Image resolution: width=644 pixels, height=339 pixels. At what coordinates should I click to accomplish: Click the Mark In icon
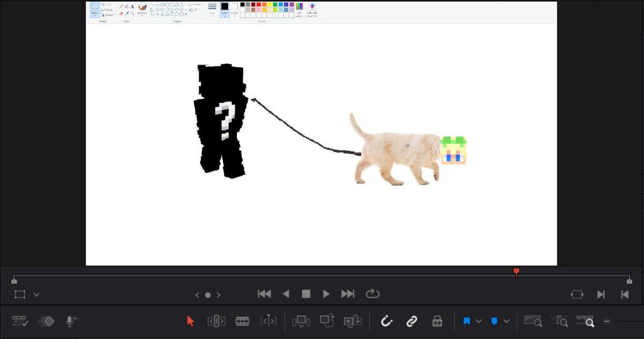point(601,294)
